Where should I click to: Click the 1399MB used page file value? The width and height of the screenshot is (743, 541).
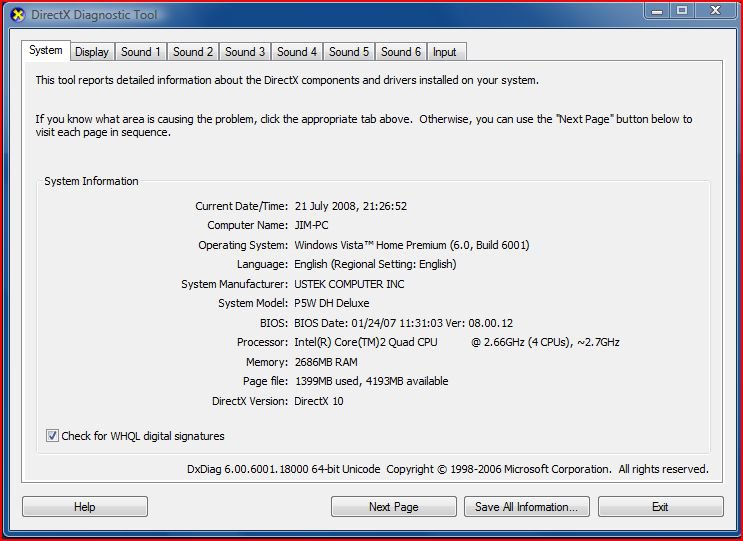(372, 381)
